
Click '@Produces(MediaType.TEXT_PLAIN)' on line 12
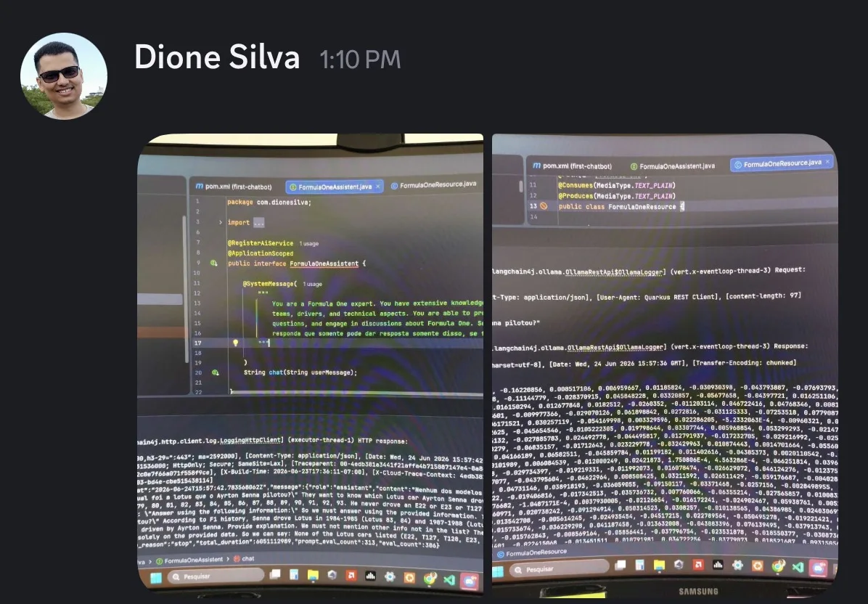pos(616,196)
